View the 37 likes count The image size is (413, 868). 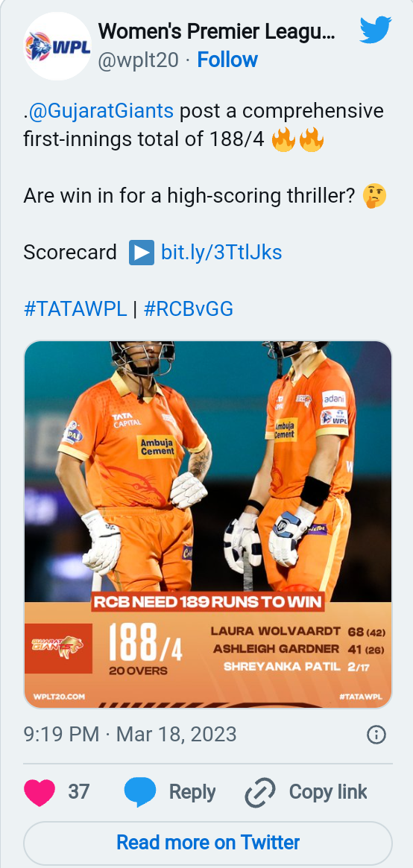click(x=78, y=791)
